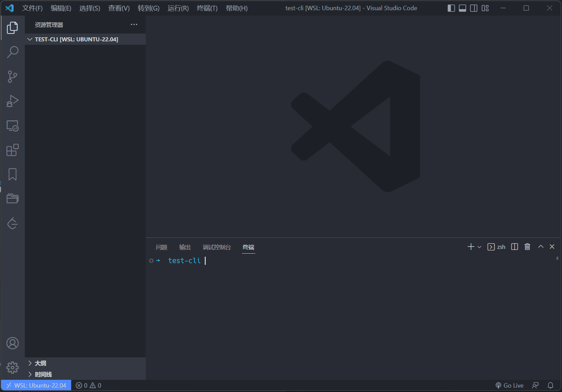Open terminal launch profile dropdown arrow
The height and width of the screenshot is (392, 562).
pos(479,247)
